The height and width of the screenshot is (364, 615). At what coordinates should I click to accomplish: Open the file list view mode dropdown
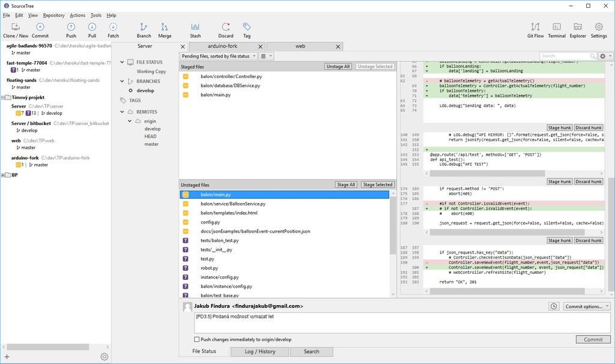tap(266, 56)
